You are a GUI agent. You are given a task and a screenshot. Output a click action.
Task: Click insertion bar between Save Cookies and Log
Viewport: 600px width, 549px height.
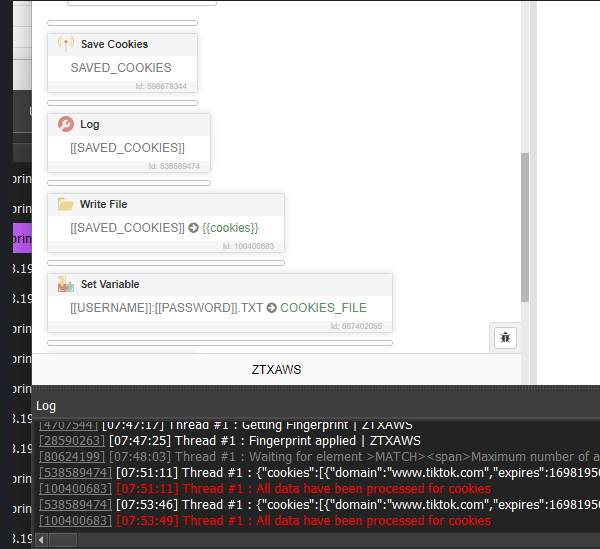[122, 102]
